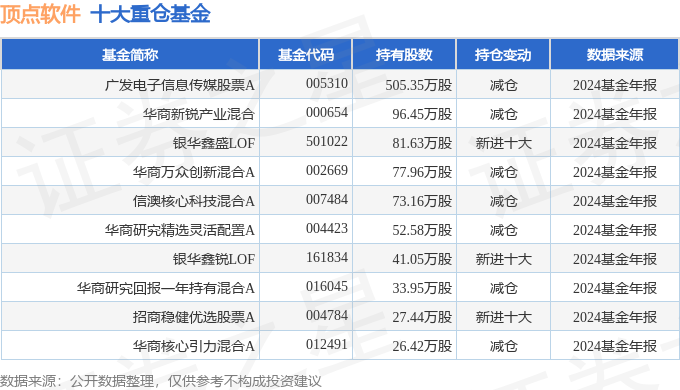Click 减仓 in the 华商研究回报一年持有混合A row

[x=503, y=288]
